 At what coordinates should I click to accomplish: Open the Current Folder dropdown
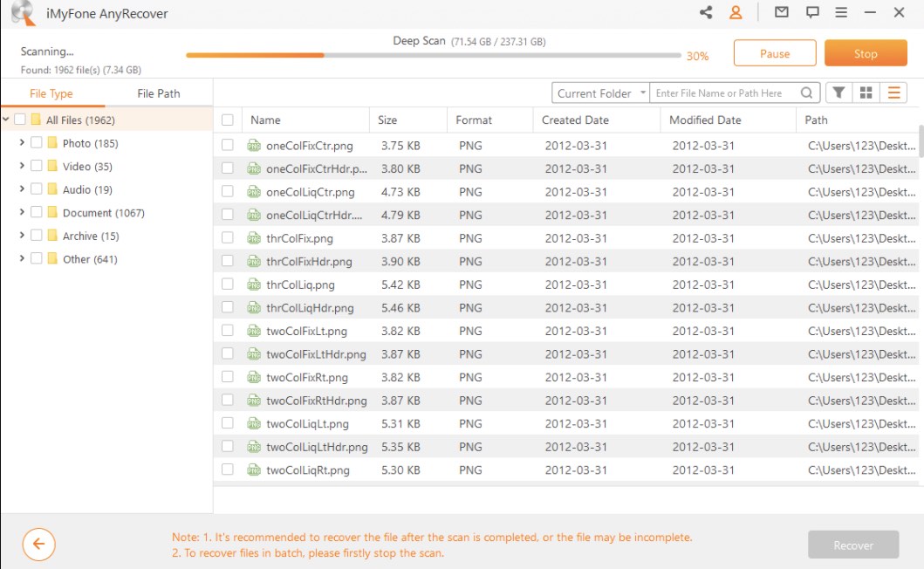click(x=600, y=93)
